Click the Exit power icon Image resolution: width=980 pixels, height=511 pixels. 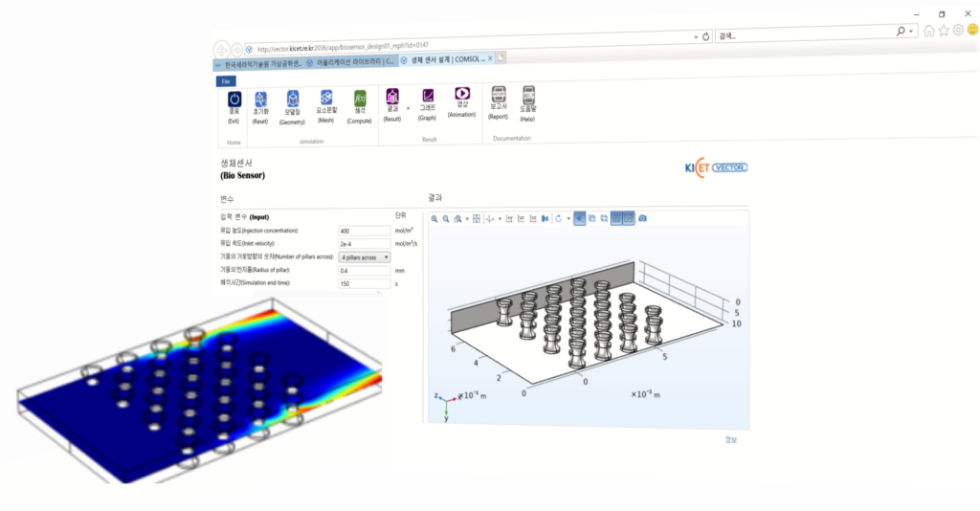[x=234, y=100]
